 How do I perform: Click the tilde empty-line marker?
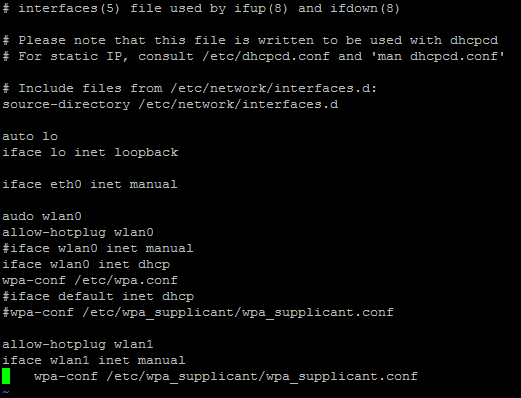[x=6, y=392]
